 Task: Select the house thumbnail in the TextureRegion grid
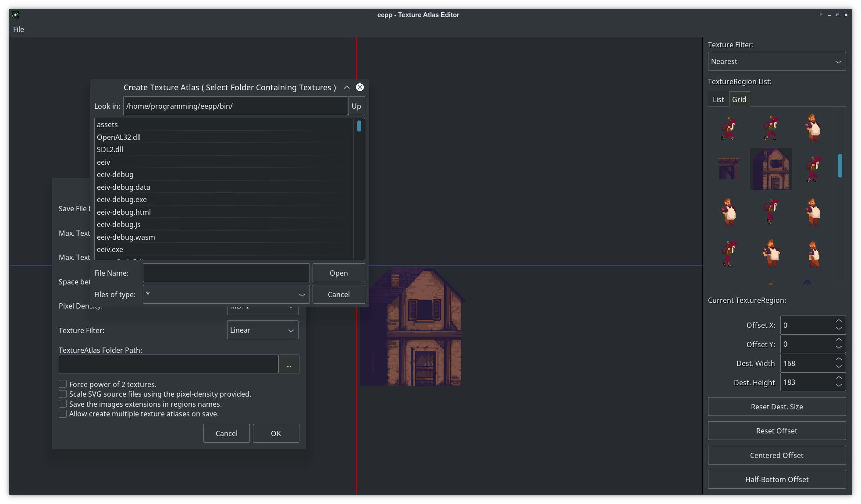[771, 169]
